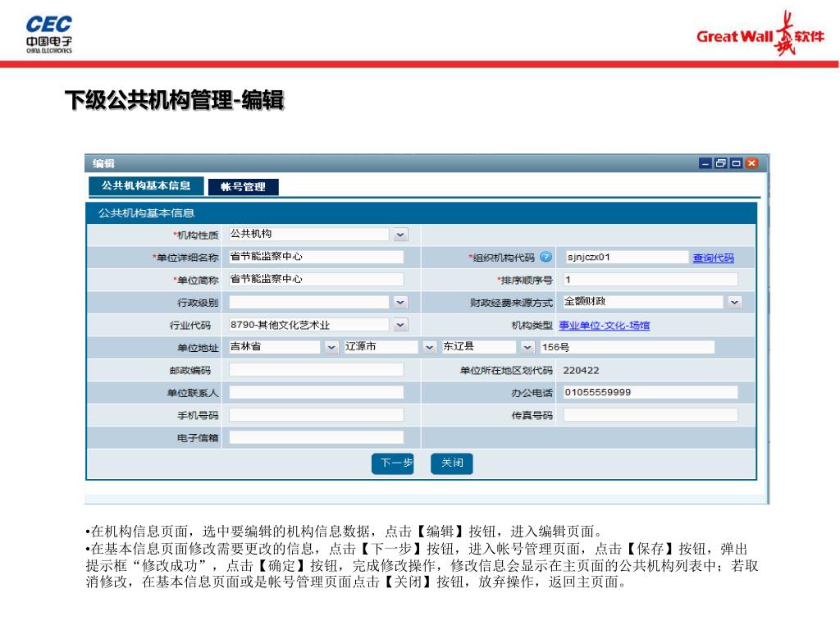The height and width of the screenshot is (630, 840).
Task: Expand the 行业代码 dropdown arrow
Action: [400, 325]
